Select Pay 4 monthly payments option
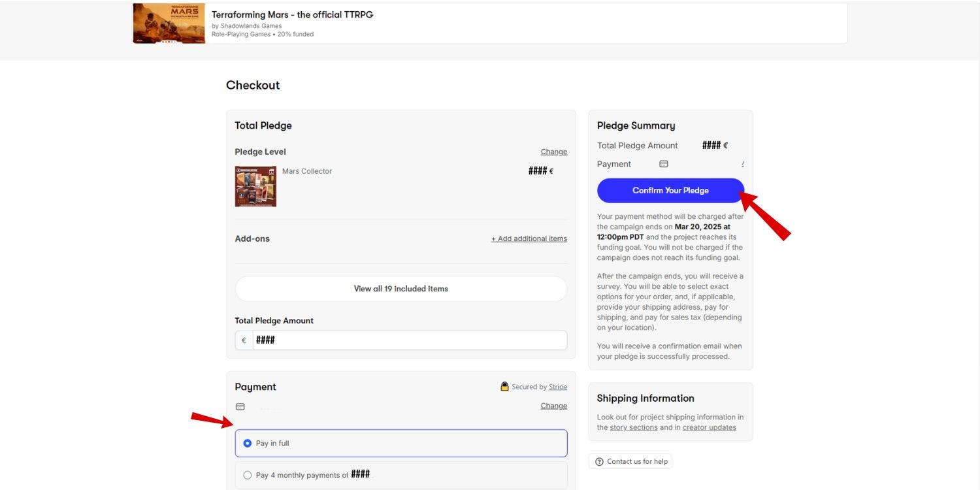The image size is (980, 490). 248,475
